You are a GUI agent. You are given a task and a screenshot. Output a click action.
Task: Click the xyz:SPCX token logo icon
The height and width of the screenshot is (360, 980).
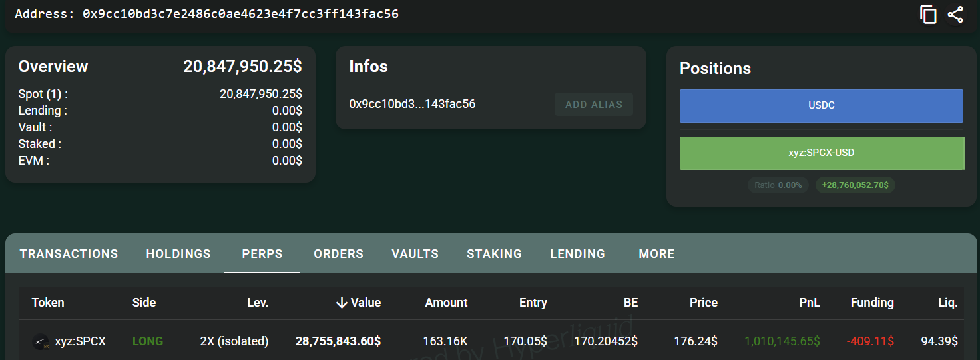tap(41, 342)
